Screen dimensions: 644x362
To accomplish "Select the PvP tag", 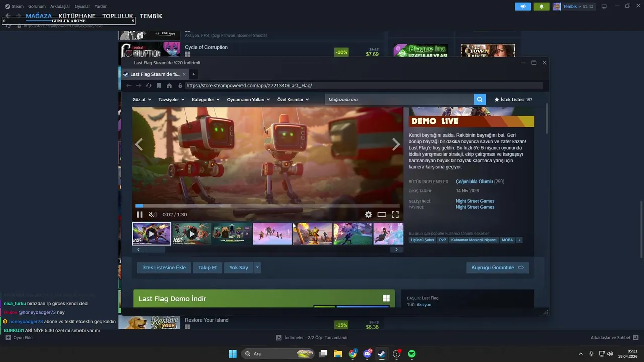I will tap(443, 240).
